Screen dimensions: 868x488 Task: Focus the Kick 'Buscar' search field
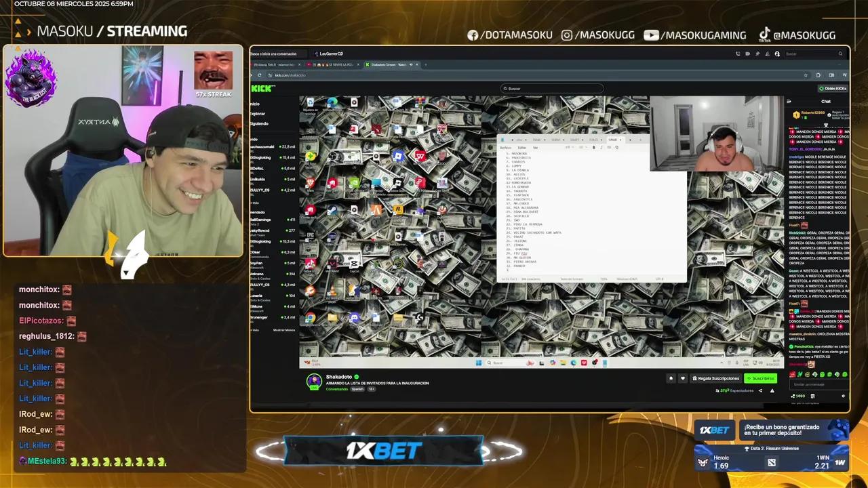[552, 88]
